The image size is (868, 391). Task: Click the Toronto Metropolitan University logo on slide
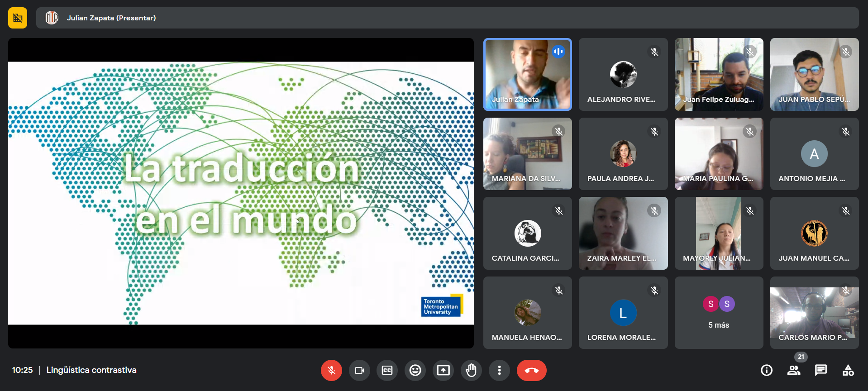point(442,306)
